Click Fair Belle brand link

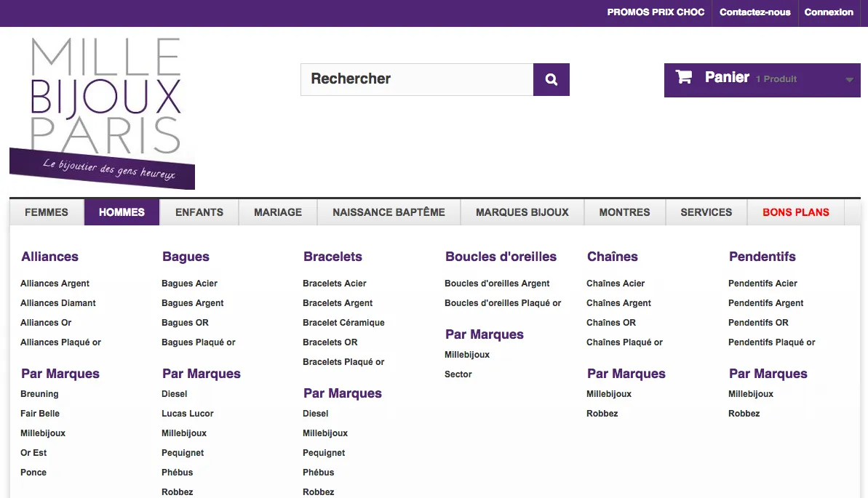tap(40, 414)
